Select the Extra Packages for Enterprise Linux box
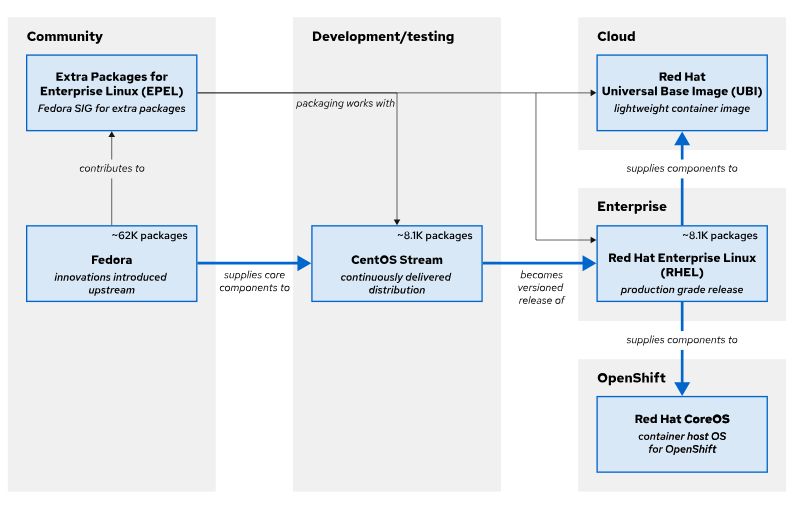 pyautogui.click(x=112, y=92)
